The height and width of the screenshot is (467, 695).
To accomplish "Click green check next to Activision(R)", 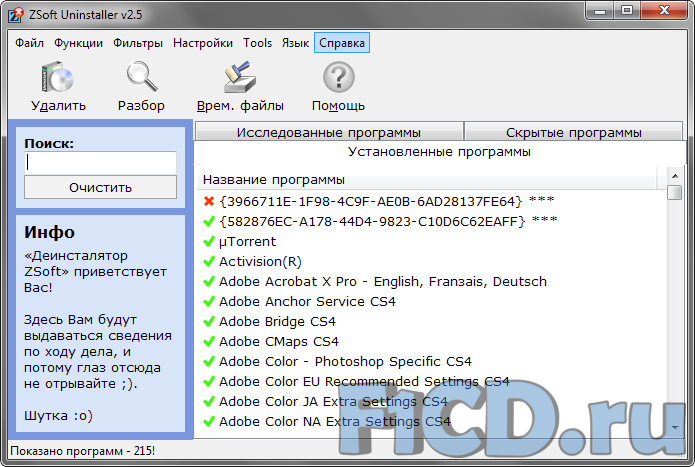I will pyautogui.click(x=208, y=261).
